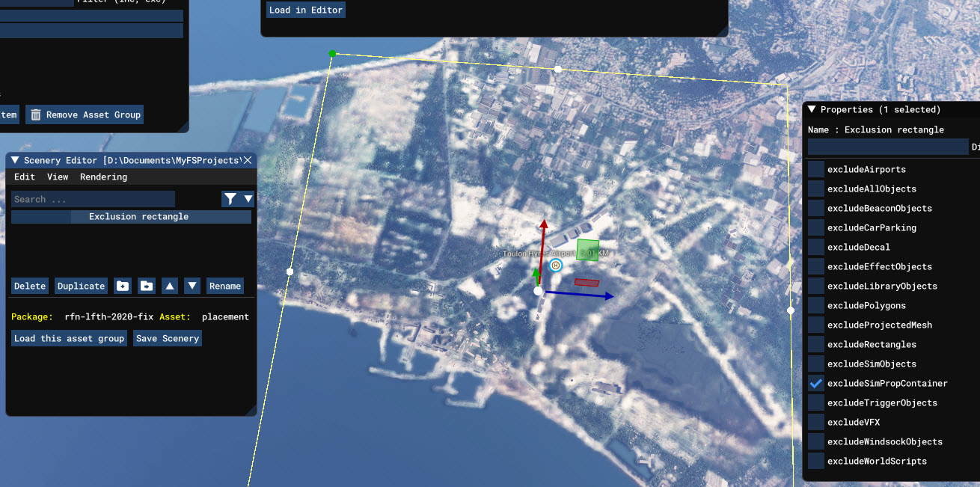Enable excludePolygons checkbox

coord(816,305)
